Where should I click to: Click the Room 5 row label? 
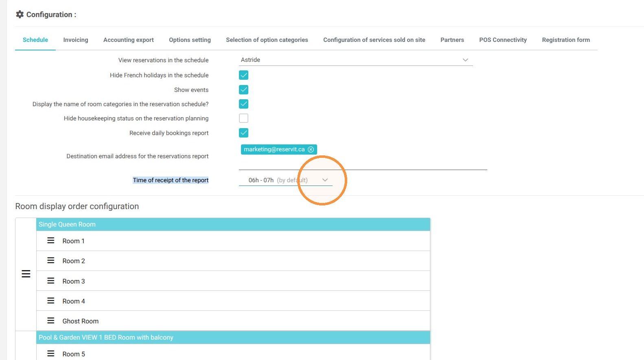tap(74, 354)
